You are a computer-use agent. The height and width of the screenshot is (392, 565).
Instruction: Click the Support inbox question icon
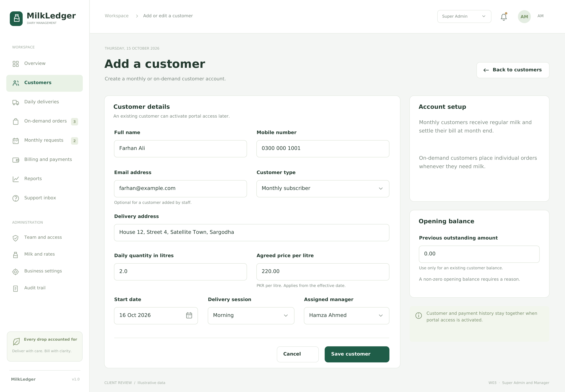(16, 198)
